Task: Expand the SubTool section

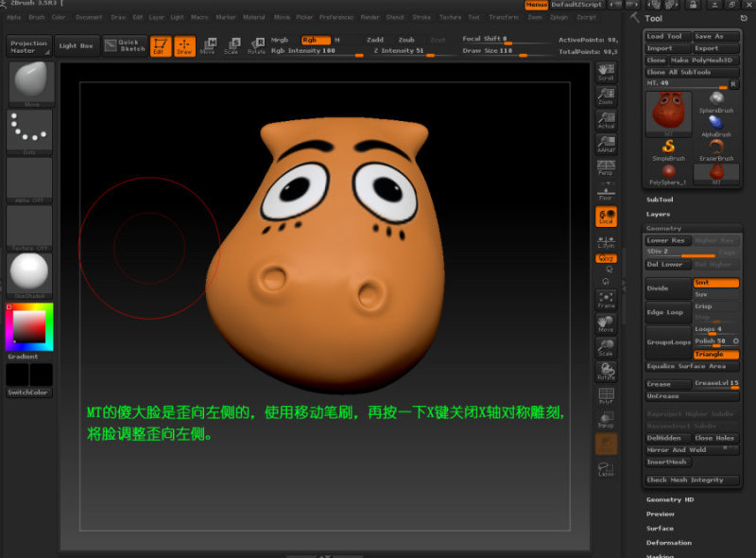Action: click(660, 200)
